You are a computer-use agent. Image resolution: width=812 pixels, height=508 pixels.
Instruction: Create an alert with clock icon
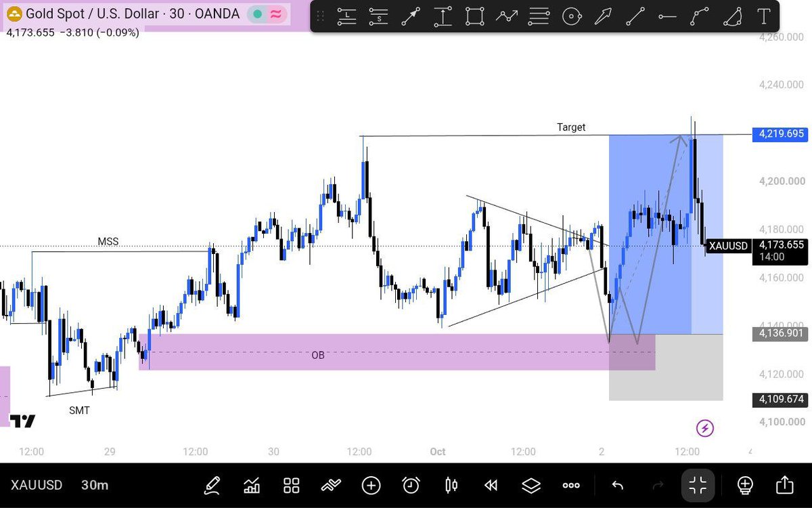(411, 485)
